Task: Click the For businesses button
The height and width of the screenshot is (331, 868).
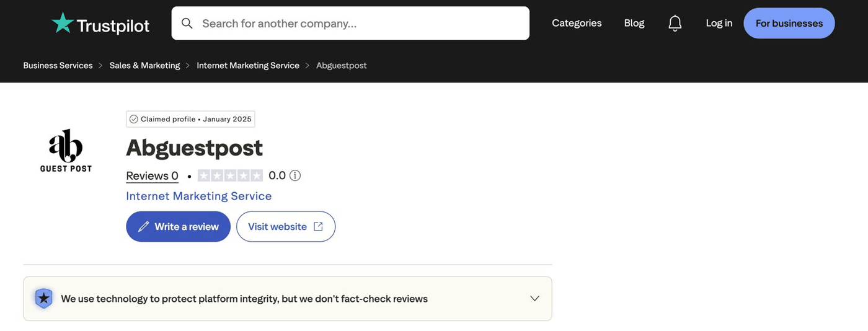Action: (x=789, y=23)
